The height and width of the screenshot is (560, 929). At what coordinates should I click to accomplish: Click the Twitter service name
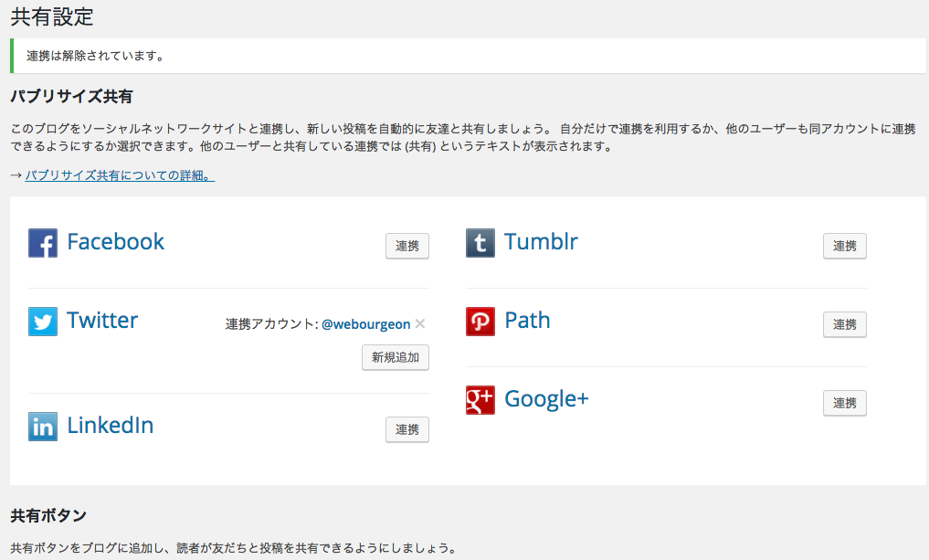coord(102,320)
